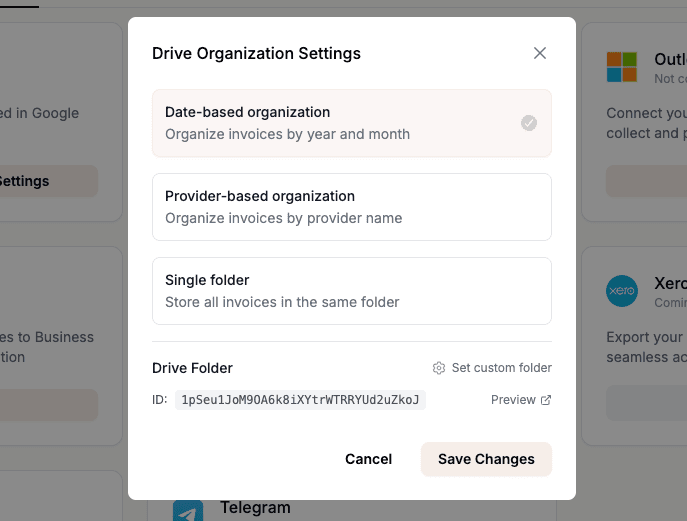Image resolution: width=687 pixels, height=521 pixels.
Task: Click the Drive Folder section label
Action: (x=192, y=368)
